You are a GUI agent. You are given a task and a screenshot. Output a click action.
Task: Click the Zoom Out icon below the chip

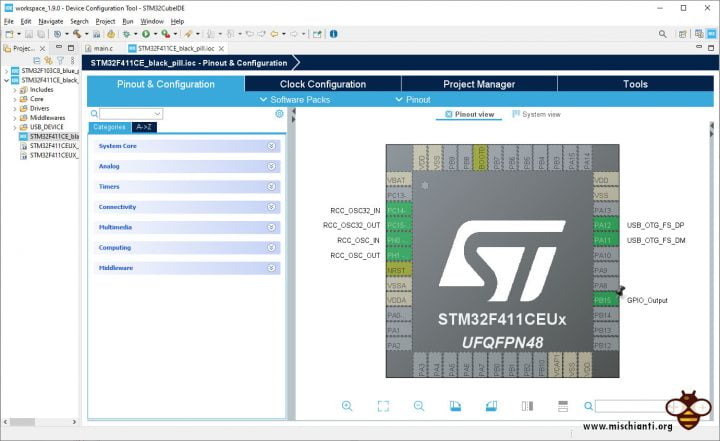point(419,406)
